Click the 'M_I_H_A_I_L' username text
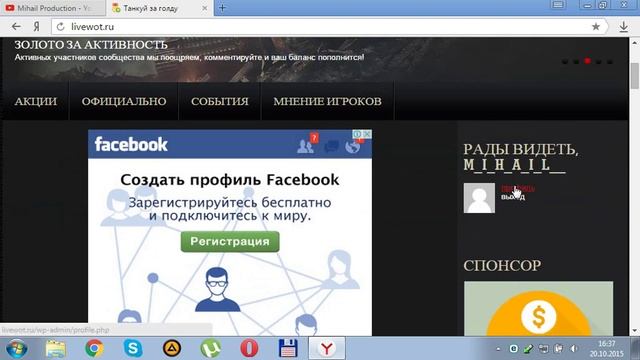This screenshot has height=360, width=640. pyautogui.click(x=514, y=165)
